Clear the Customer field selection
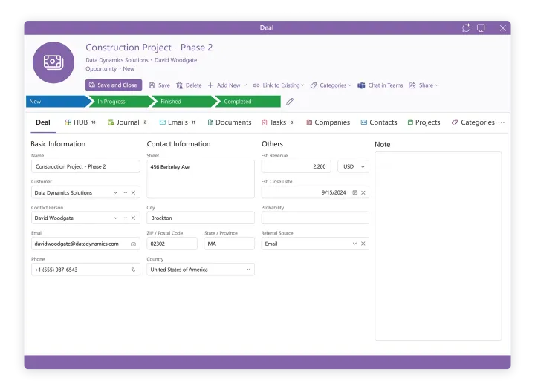535x392 pixels. point(134,192)
